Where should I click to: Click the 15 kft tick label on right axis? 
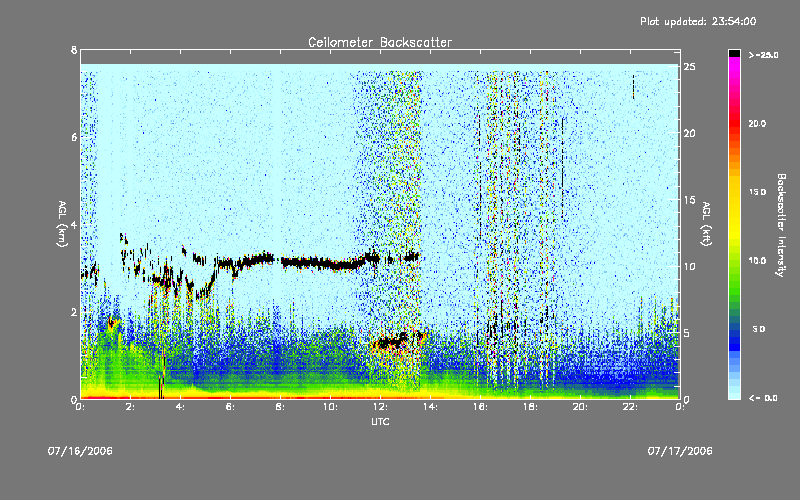[x=689, y=200]
